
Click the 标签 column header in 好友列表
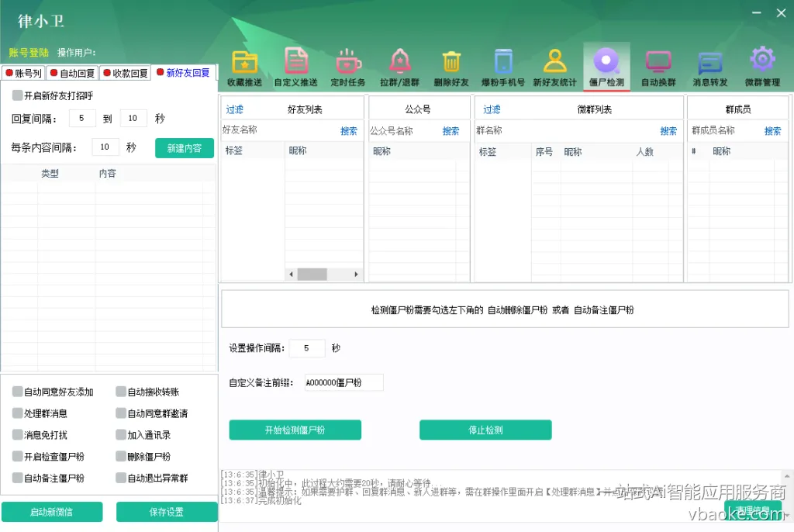coord(233,150)
